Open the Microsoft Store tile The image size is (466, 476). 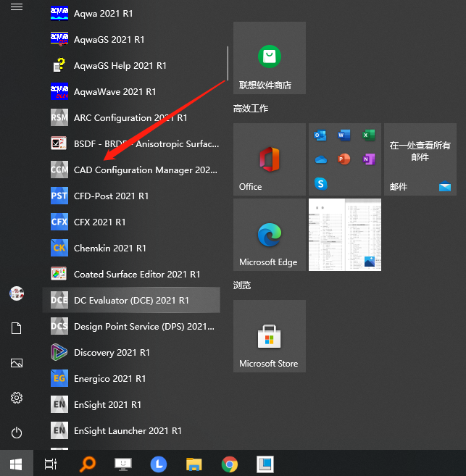(269, 336)
